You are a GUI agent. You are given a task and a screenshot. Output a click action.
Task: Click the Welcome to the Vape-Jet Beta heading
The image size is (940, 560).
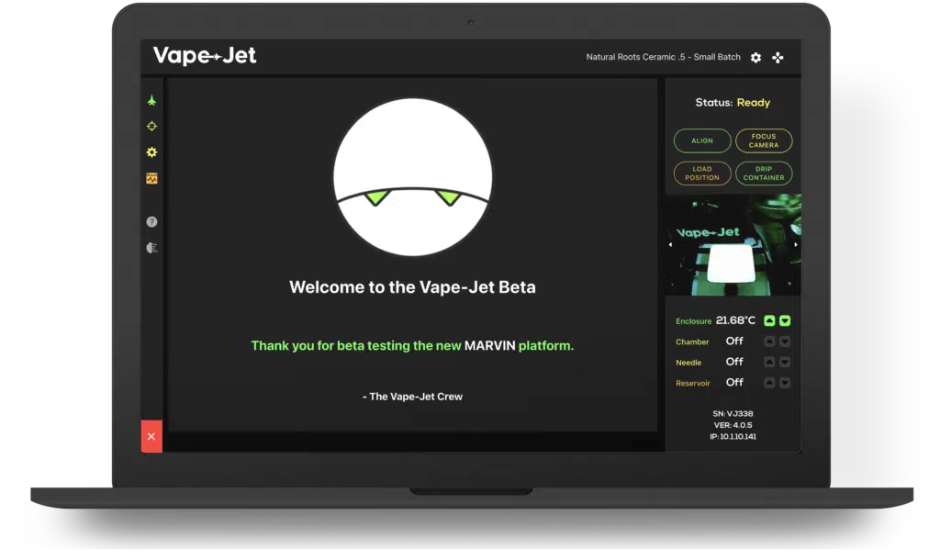pyautogui.click(x=412, y=287)
